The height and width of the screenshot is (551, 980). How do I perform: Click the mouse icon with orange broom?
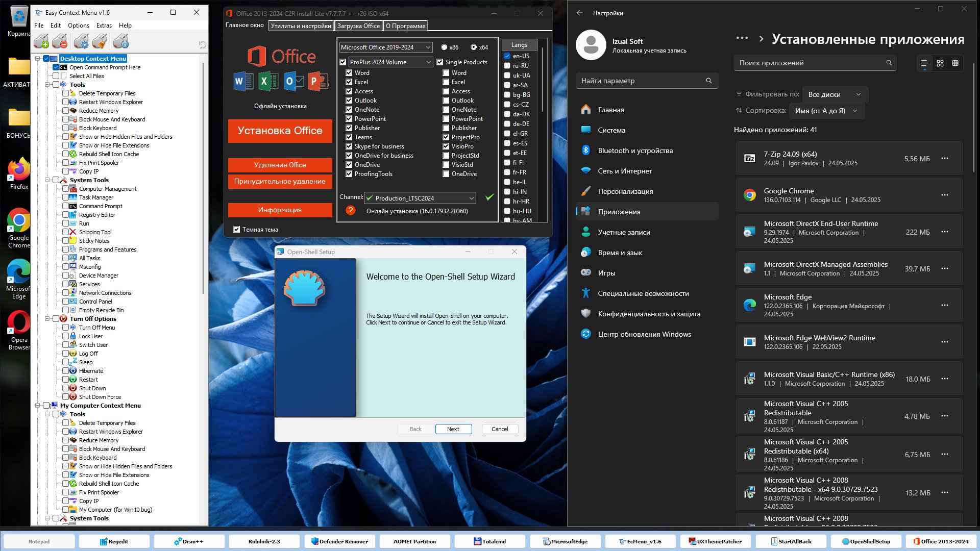100,41
